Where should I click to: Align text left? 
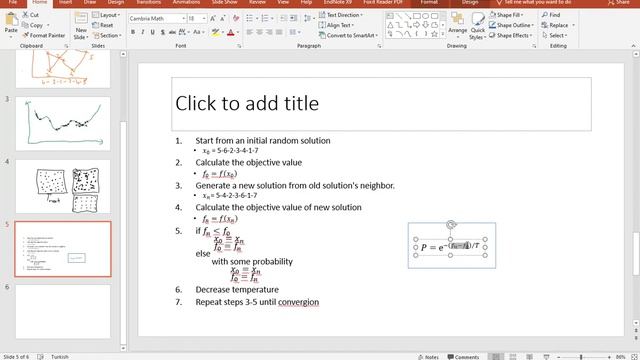[x=249, y=32]
